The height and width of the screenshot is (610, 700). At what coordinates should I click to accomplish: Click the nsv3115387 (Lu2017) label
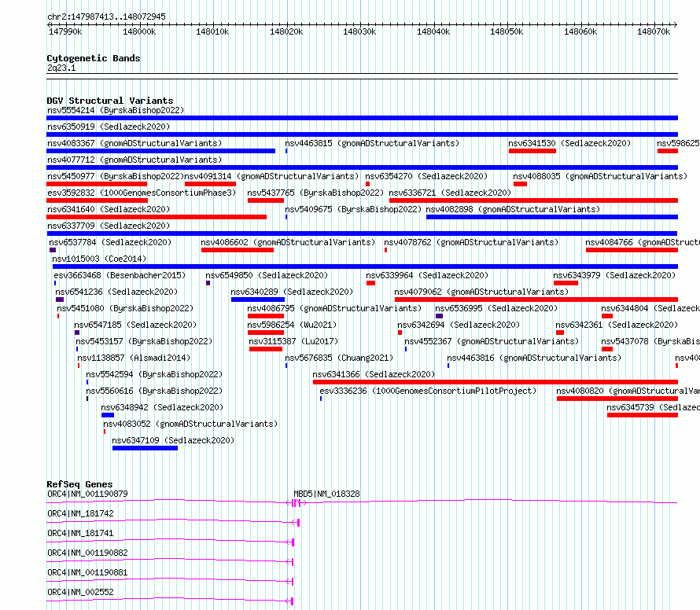[x=293, y=341]
